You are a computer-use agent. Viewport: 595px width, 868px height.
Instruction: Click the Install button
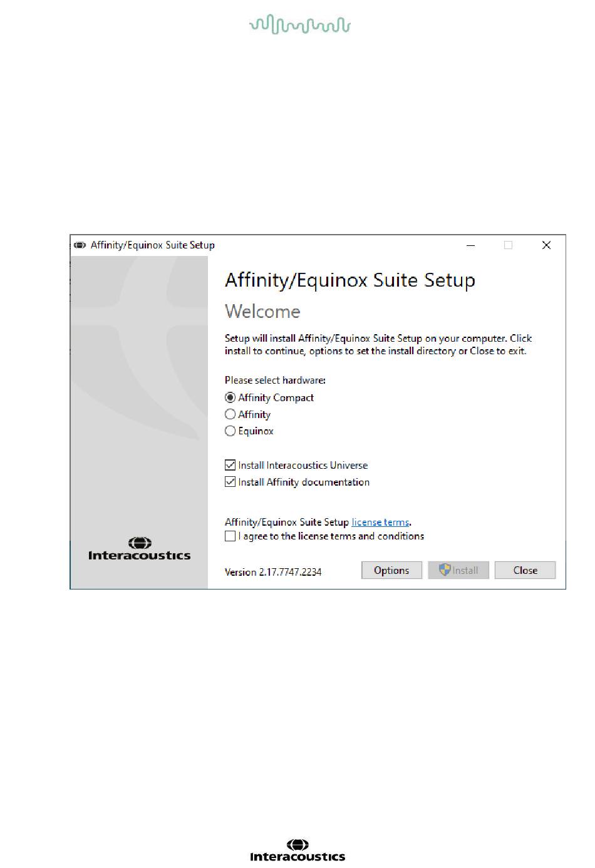pos(458,570)
